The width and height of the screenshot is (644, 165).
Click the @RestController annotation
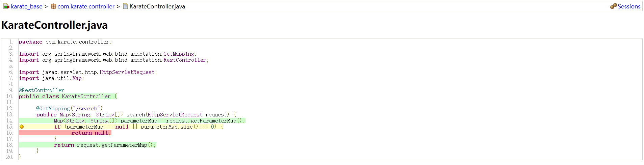tap(42, 90)
